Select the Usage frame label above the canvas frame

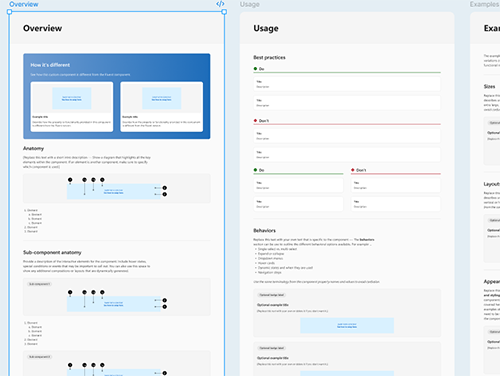(x=250, y=4)
